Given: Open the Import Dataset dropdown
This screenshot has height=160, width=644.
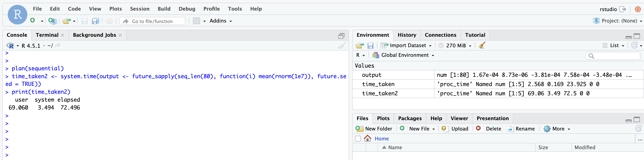Looking at the screenshot, I should click(406, 46).
